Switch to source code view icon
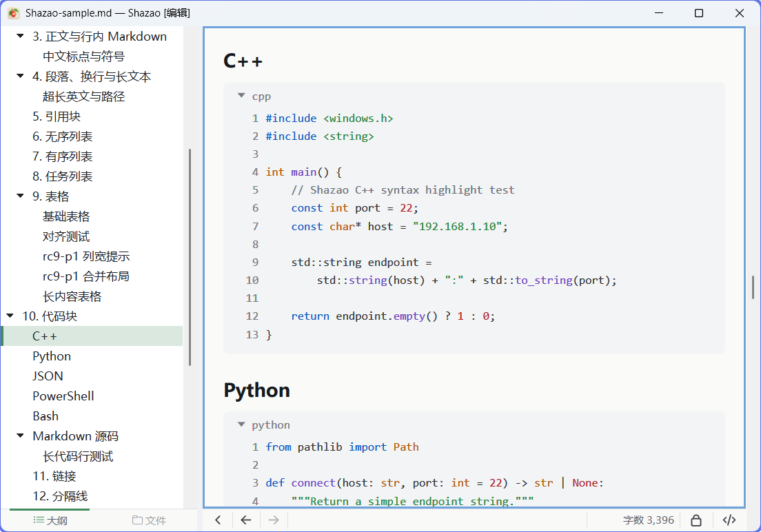 point(729,520)
